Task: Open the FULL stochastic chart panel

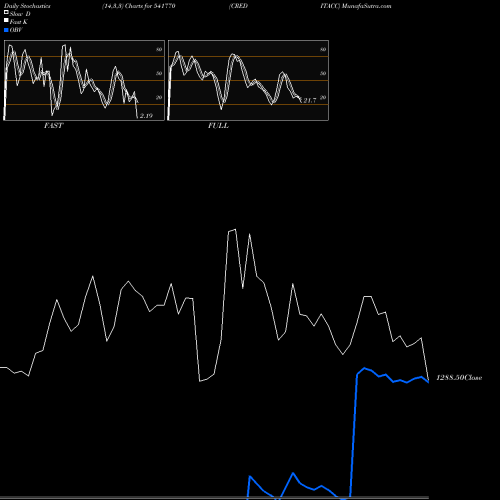Action: pyautogui.click(x=248, y=80)
